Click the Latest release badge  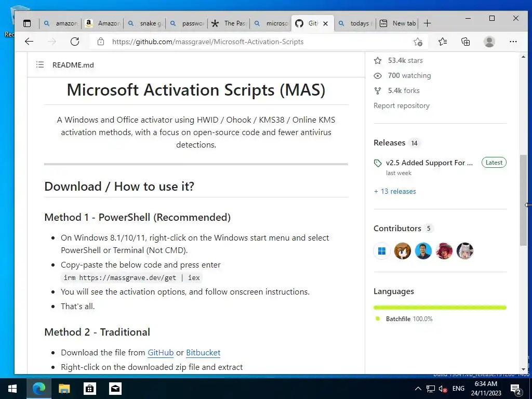point(494,163)
